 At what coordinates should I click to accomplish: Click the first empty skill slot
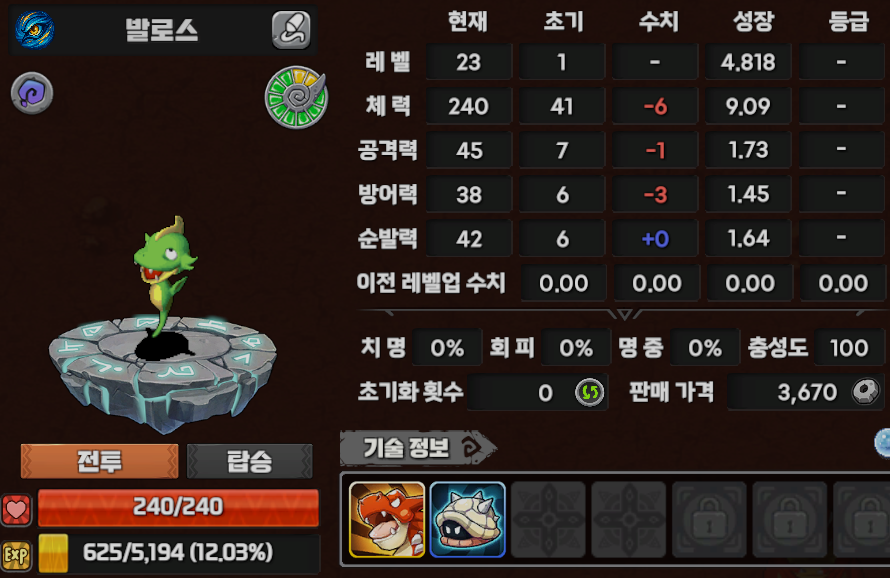(548, 520)
